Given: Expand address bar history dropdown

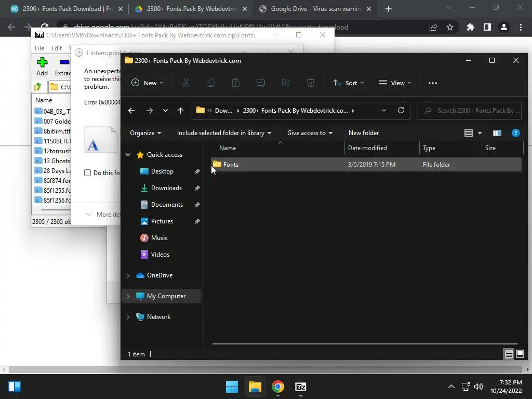Looking at the screenshot, I should pos(384,110).
